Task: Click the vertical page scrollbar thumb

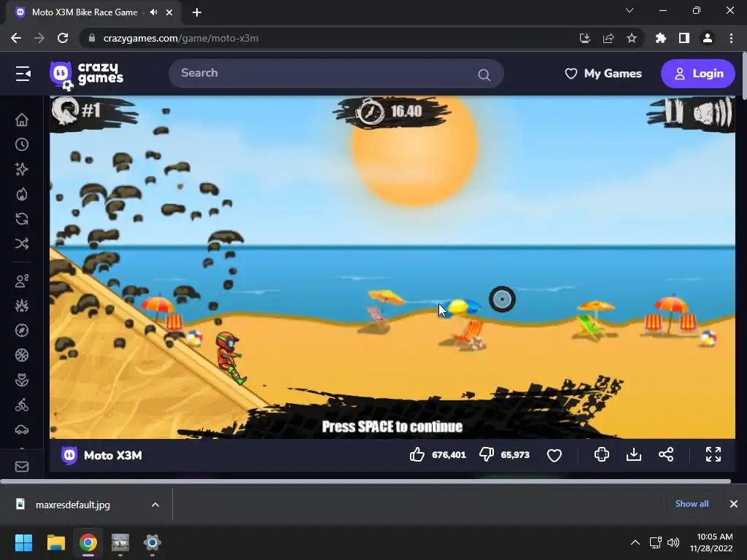Action: click(744, 76)
